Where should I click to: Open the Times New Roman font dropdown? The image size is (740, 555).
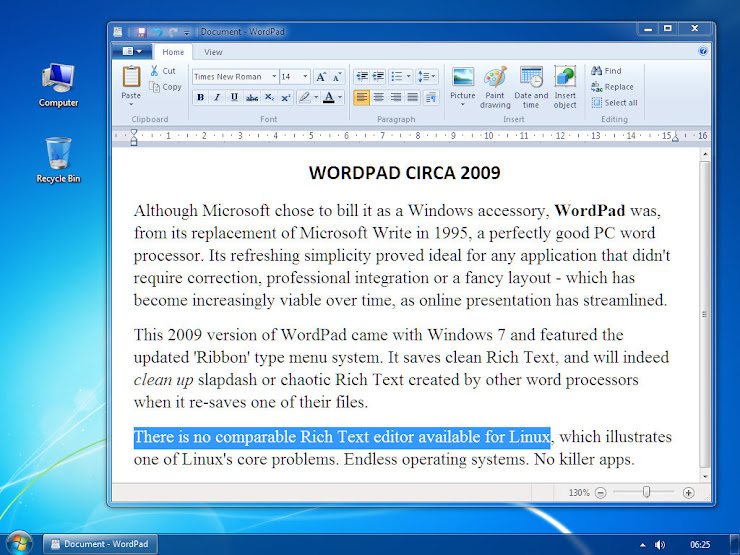pyautogui.click(x=274, y=76)
